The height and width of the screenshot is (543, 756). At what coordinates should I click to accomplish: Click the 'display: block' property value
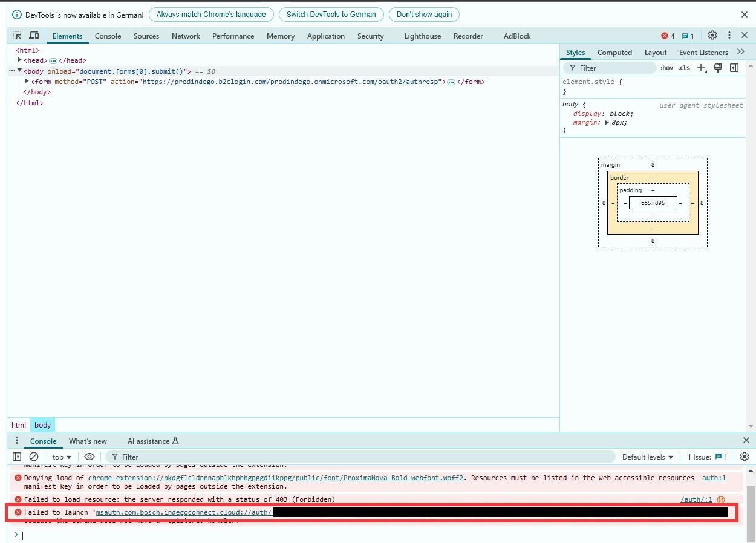[x=621, y=114]
